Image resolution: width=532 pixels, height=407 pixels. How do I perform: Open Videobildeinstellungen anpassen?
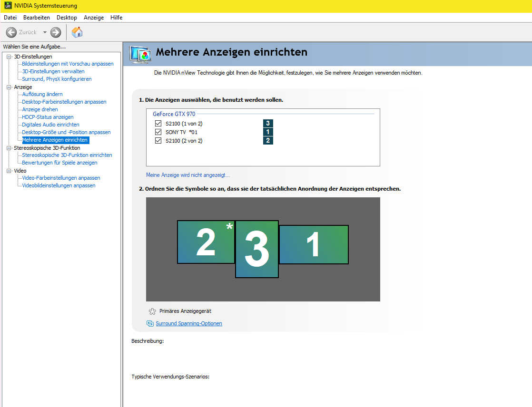(x=59, y=185)
